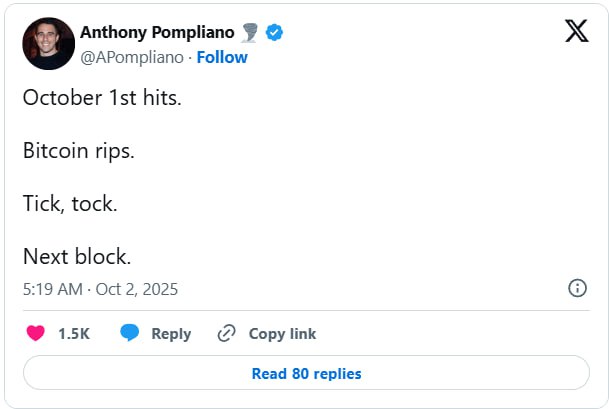Open the @APompliano handle link
Screen dimensions: 609x409
click(132, 57)
